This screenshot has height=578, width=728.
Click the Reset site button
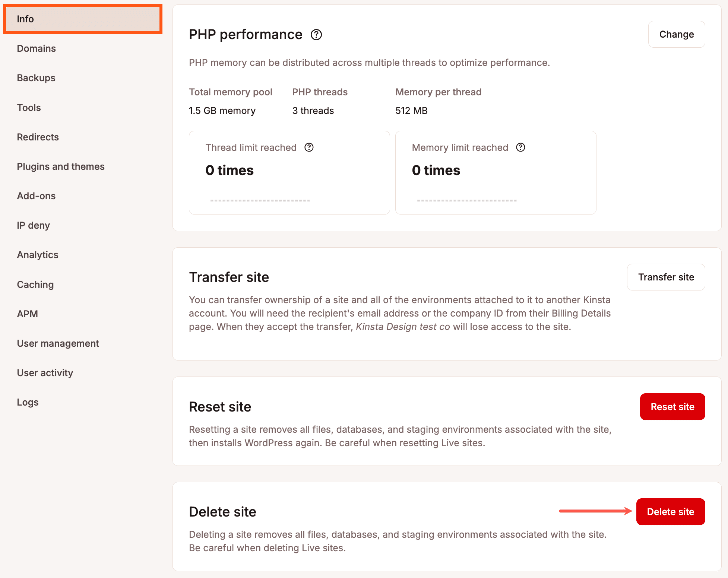[x=672, y=407]
